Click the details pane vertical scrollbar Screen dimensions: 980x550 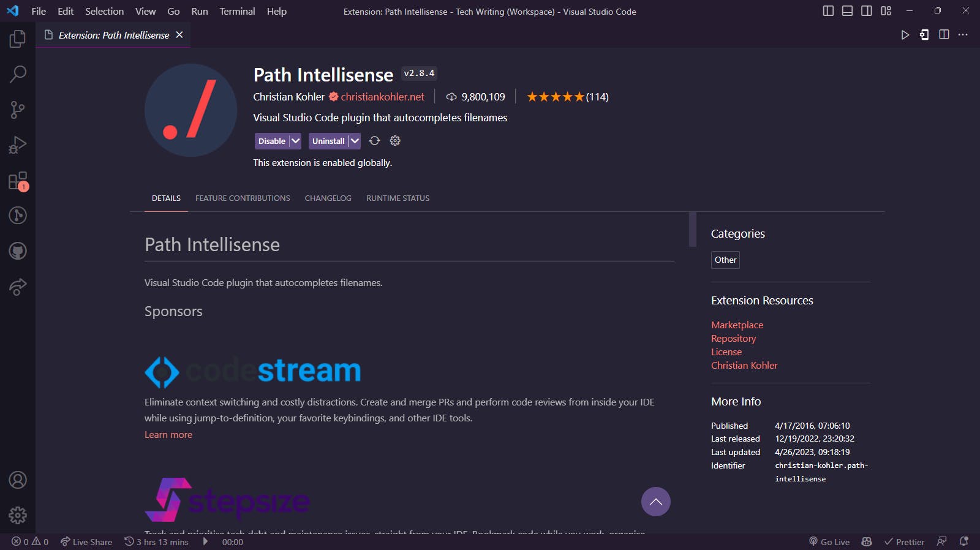point(693,229)
